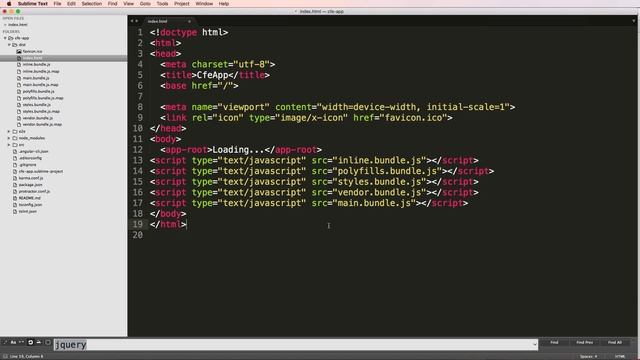Open the Selection menu
This screenshot has height=360, width=640.
[91, 4]
